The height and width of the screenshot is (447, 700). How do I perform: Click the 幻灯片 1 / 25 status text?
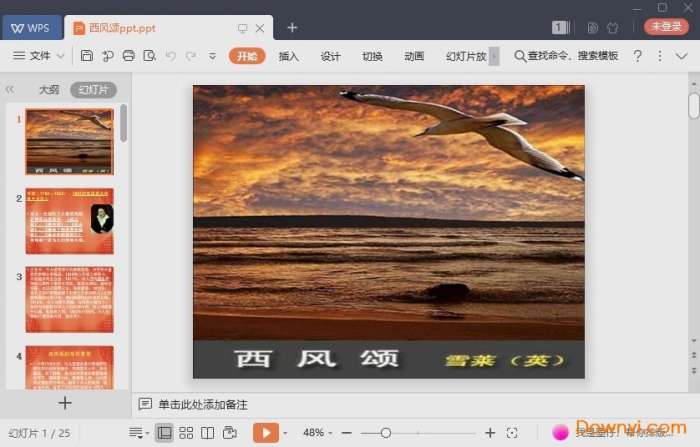[x=39, y=433]
